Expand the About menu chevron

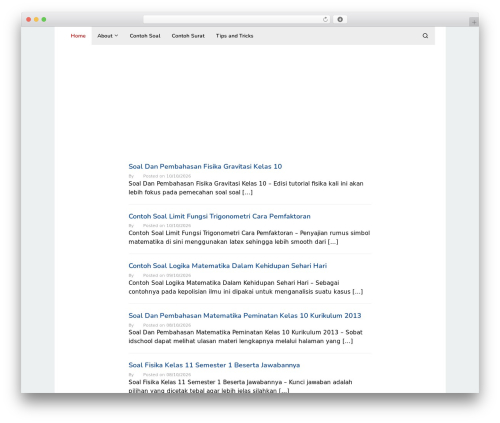116,36
